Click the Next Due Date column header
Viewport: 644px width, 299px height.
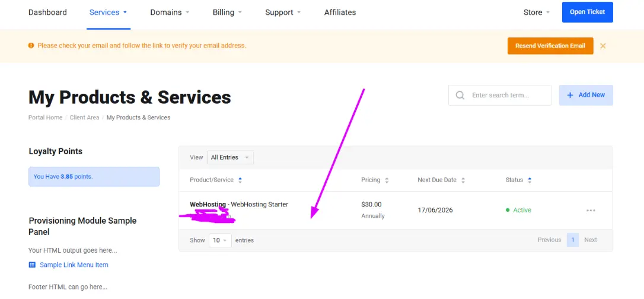[437, 180]
